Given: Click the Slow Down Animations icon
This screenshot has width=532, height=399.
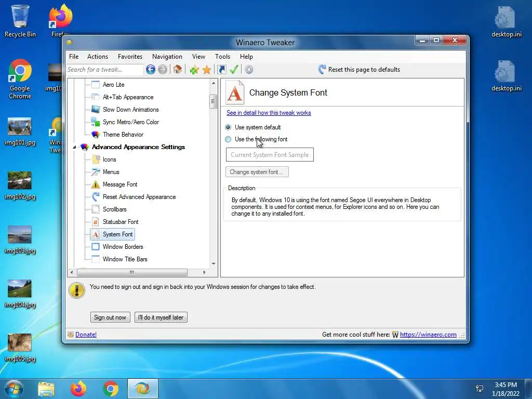Looking at the screenshot, I should pos(96,110).
